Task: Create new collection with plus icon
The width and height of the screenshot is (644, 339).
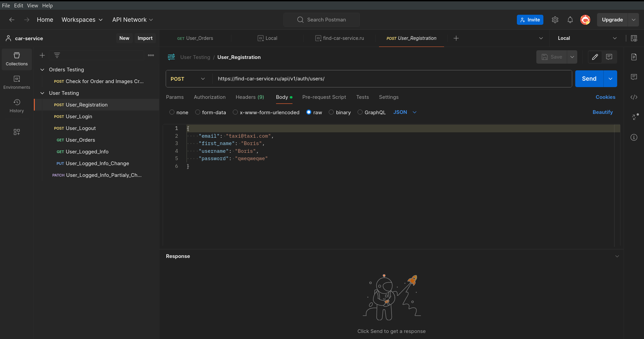Action: tap(42, 55)
